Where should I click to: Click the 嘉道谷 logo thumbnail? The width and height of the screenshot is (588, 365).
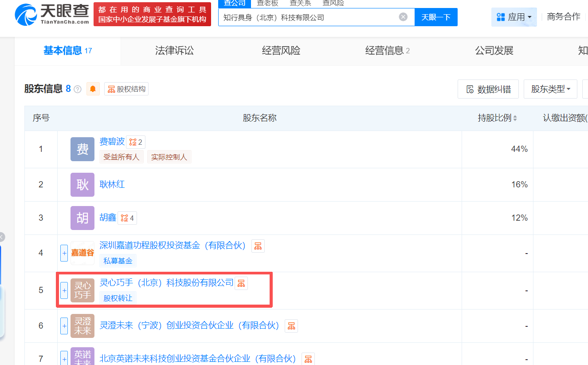click(x=82, y=253)
